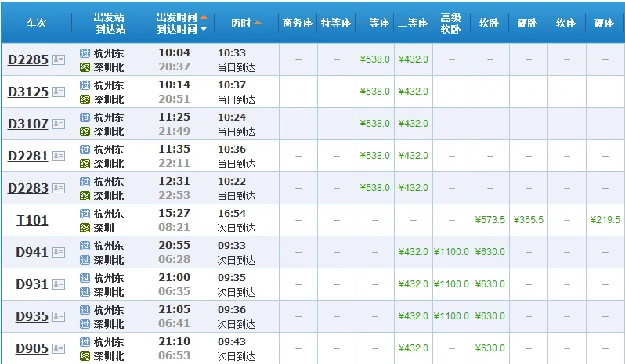Open train D2281 details link

pos(28,156)
